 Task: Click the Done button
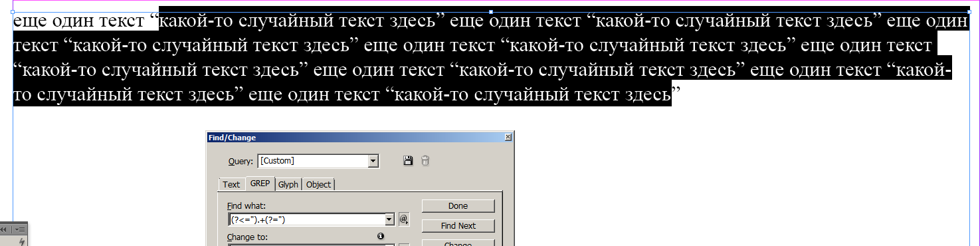tap(458, 205)
